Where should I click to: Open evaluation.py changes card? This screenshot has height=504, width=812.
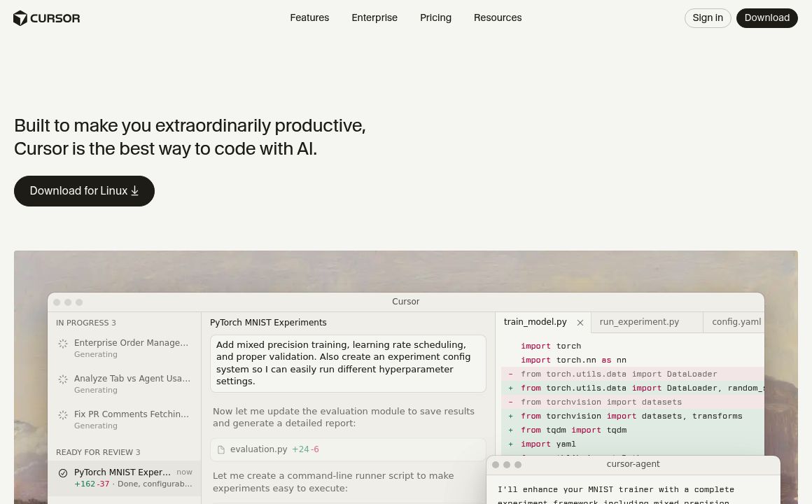click(x=348, y=449)
